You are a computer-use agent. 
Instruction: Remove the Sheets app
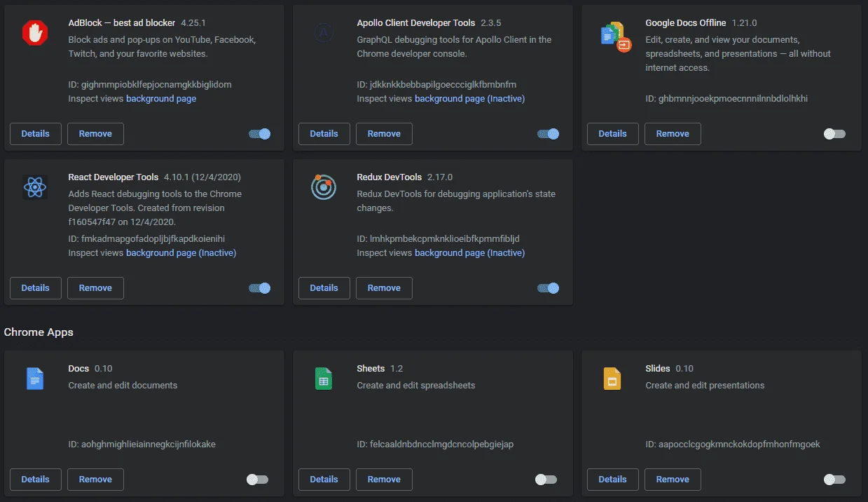(x=384, y=480)
